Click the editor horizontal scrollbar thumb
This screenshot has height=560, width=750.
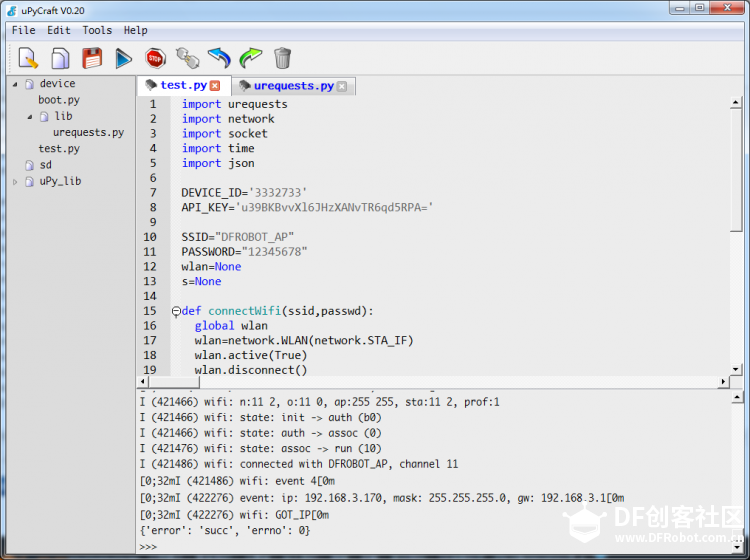point(174,382)
